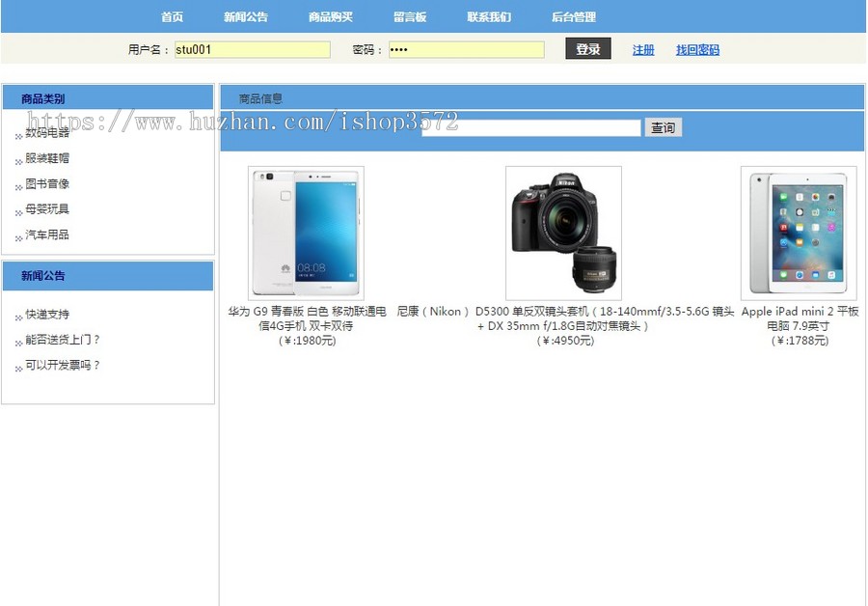View the Huawei G9 phone product image
The width and height of the screenshot is (868, 606).
coord(305,231)
